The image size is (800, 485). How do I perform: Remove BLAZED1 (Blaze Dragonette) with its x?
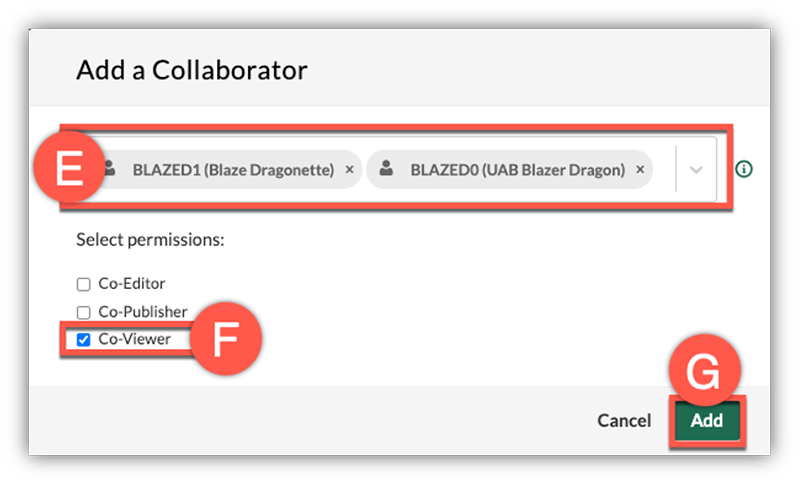(x=349, y=170)
